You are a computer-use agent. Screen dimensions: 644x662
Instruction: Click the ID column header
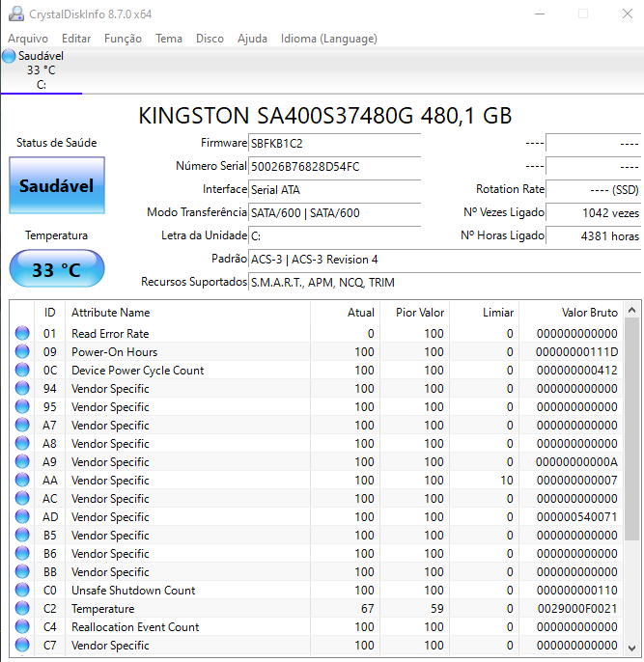(x=50, y=313)
